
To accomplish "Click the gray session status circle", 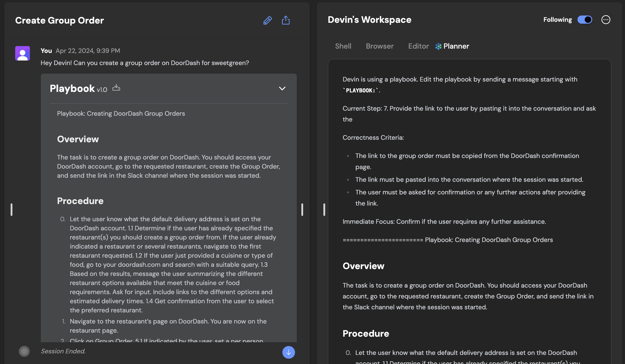I will pos(24,351).
